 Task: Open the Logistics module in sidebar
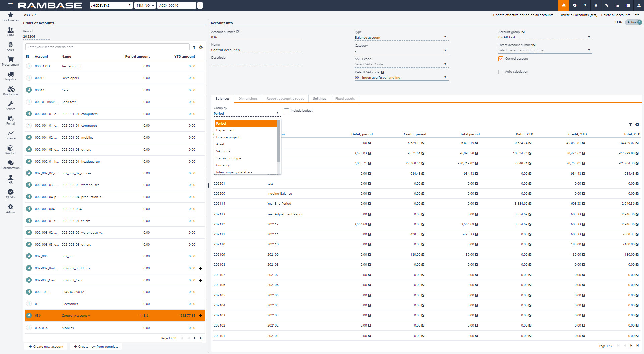pyautogui.click(x=10, y=76)
